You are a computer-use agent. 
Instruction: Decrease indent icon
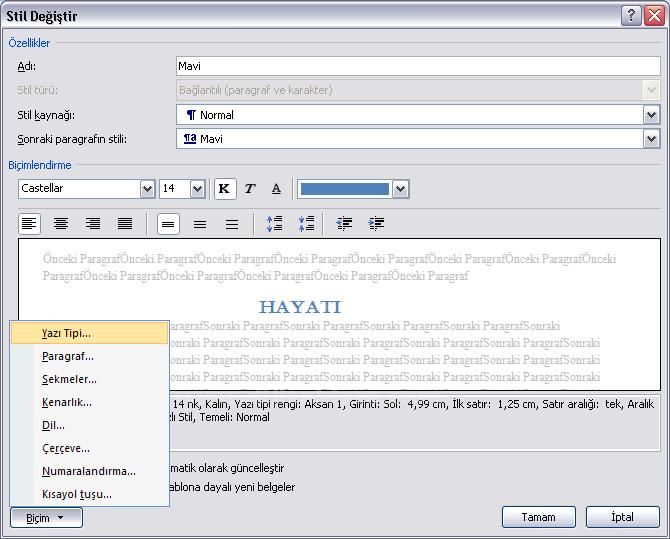click(x=344, y=224)
